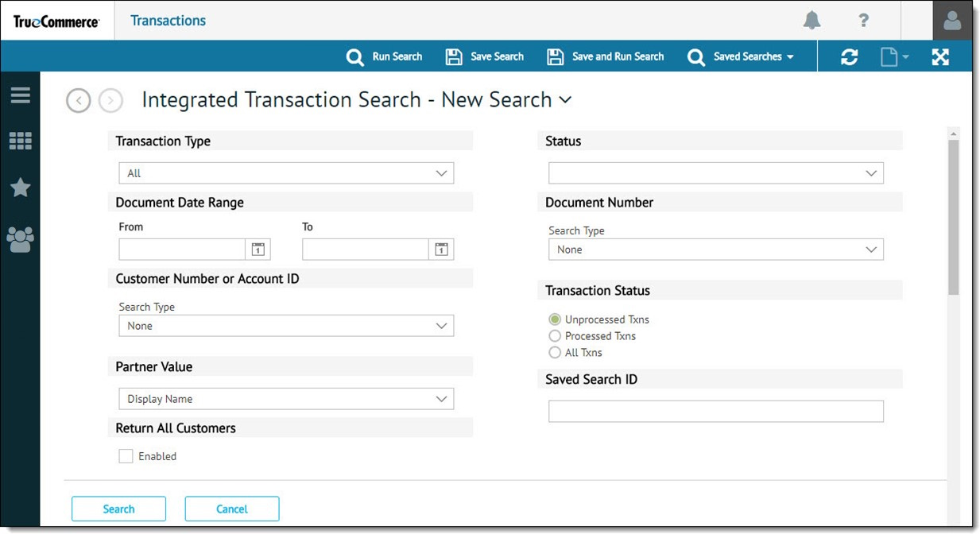Viewport: 980px width, 534px height.
Task: Expand the Partner Value Display Name dropdown
Action: pos(286,399)
